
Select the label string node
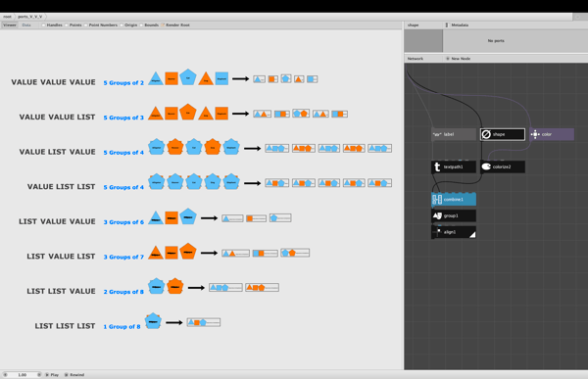click(x=454, y=134)
